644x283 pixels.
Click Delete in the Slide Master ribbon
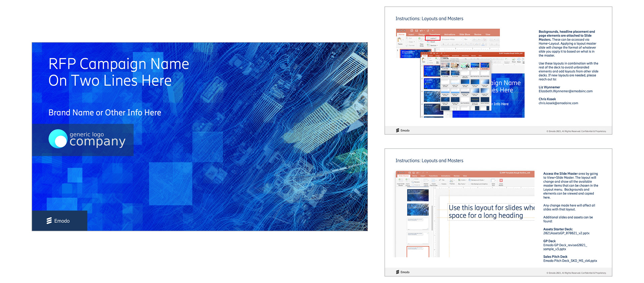415,179
